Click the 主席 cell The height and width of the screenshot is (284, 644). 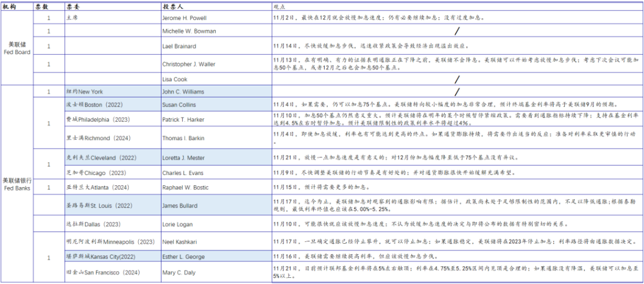(x=113, y=18)
